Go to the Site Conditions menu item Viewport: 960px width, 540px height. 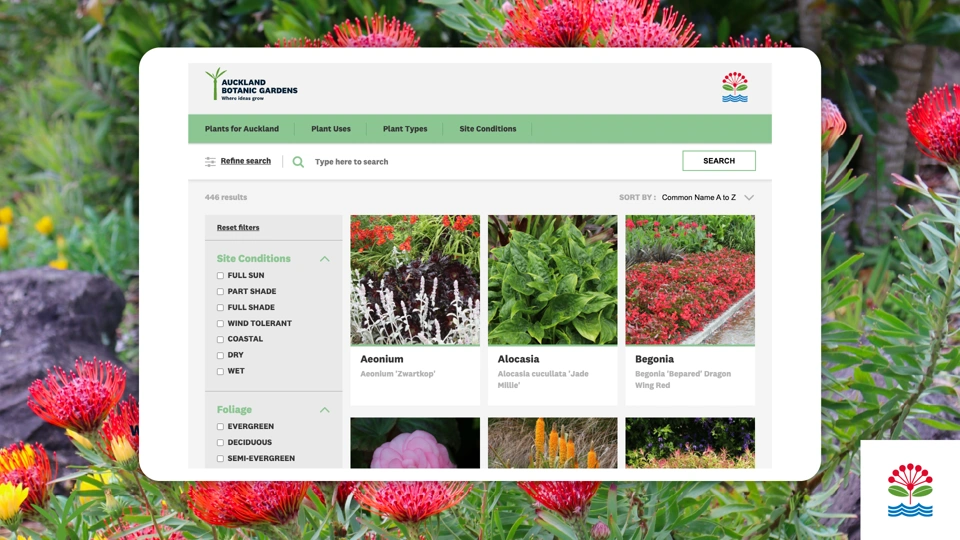click(x=488, y=129)
